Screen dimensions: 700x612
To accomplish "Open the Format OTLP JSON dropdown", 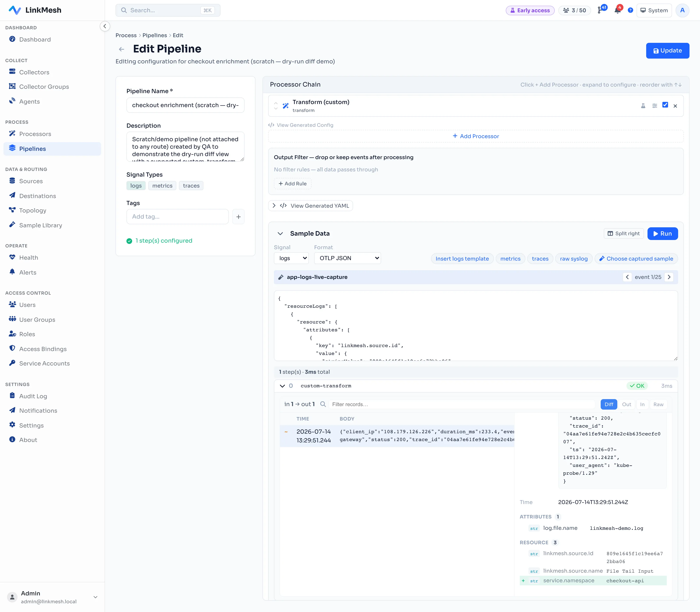I will pos(347,258).
